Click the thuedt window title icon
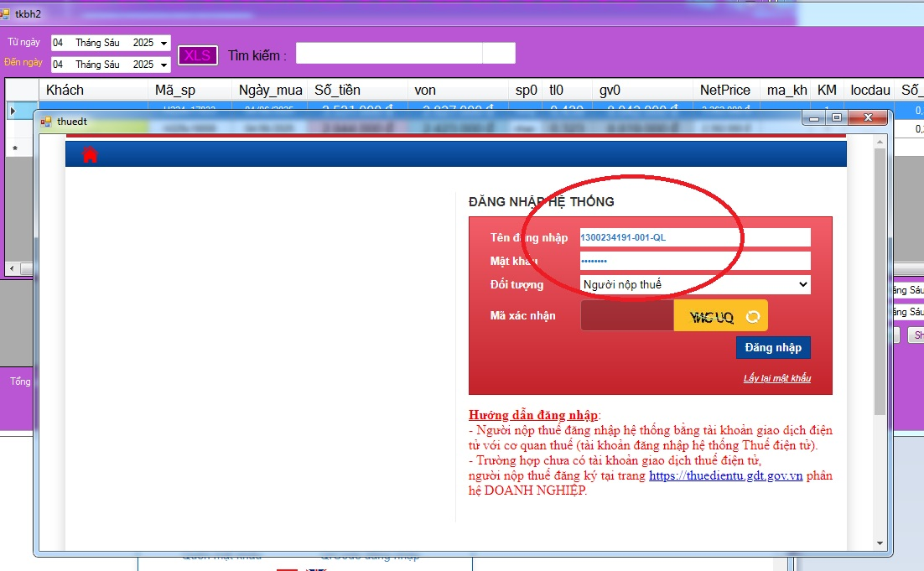 point(46,122)
